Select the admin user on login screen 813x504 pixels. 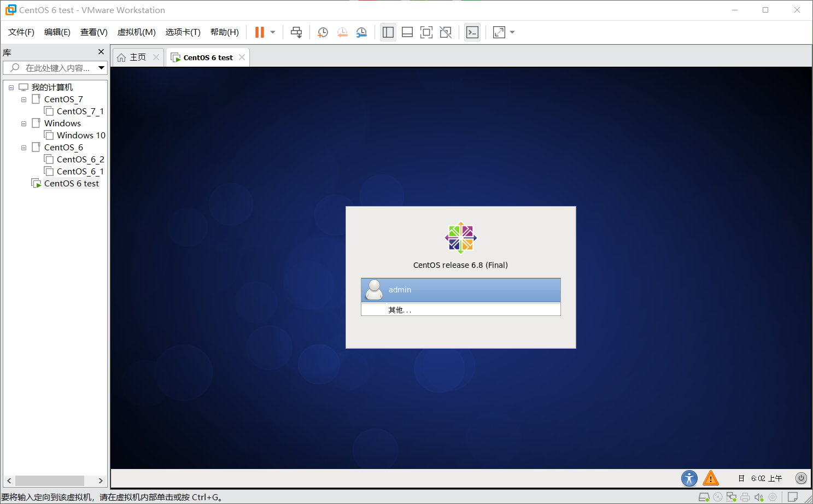[461, 290]
